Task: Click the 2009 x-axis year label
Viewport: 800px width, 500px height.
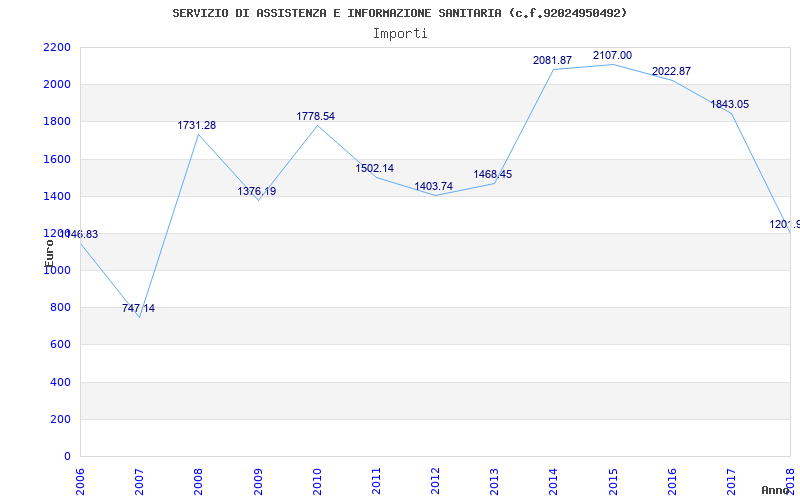Action: (x=258, y=481)
